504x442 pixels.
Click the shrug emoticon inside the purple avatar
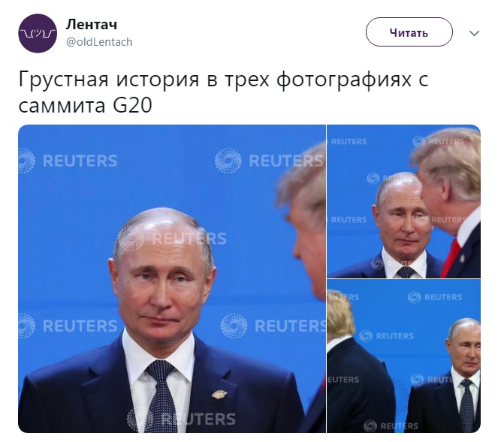tap(38, 33)
